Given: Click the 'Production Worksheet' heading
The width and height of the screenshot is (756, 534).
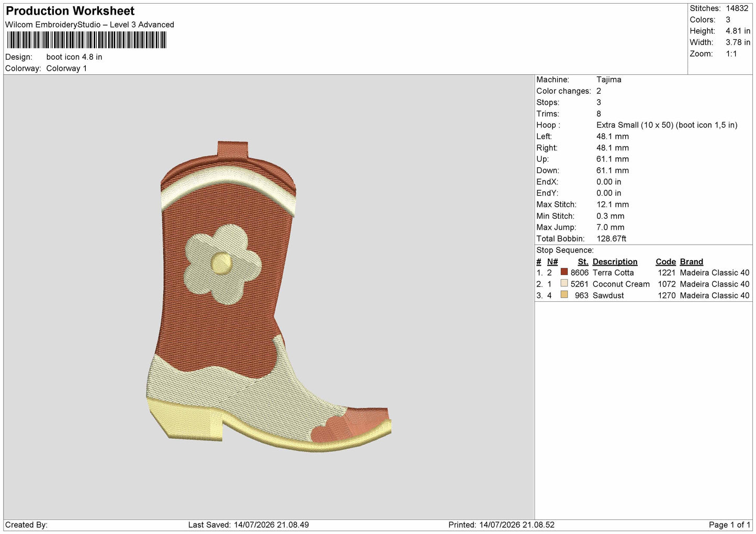Looking at the screenshot, I should point(70,11).
